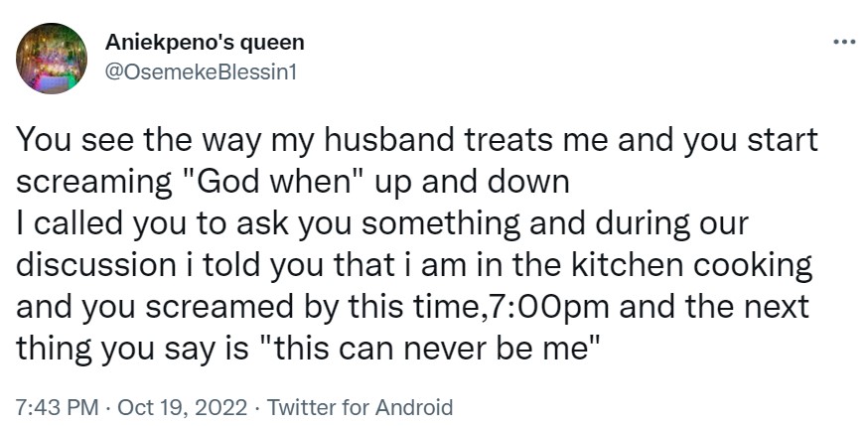The image size is (868, 426).
Task: Click the word "screaming" in the second line
Action: tap(93, 183)
